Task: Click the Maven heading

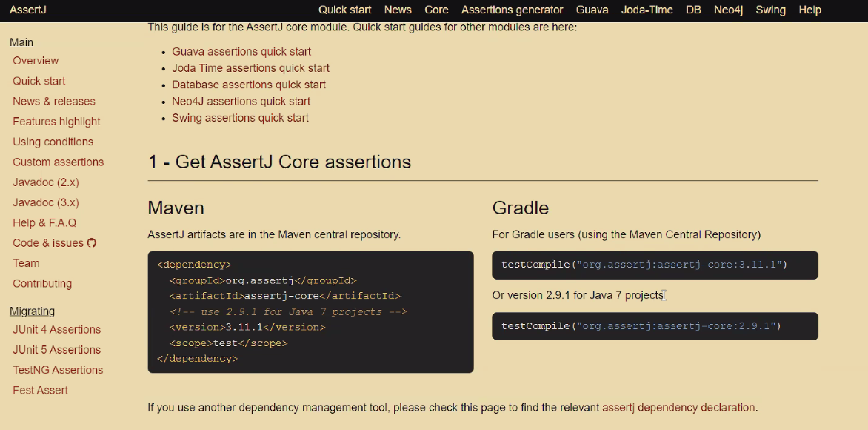Action: click(x=176, y=208)
